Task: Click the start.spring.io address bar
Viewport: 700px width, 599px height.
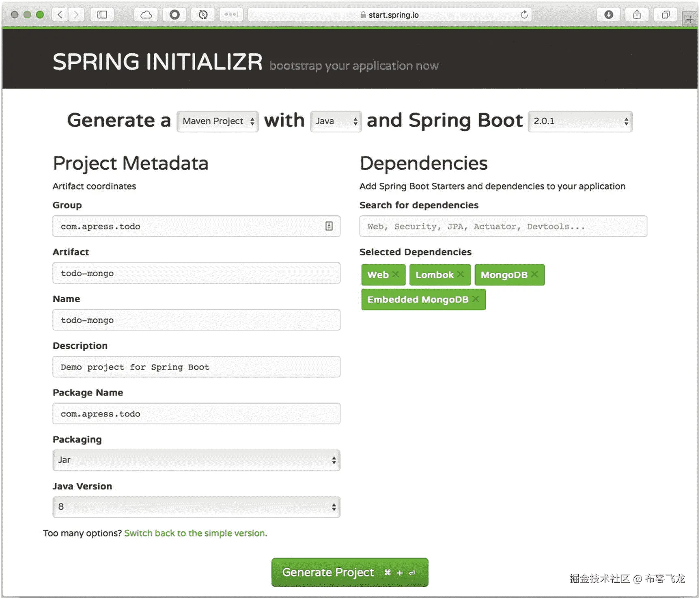Action: point(390,15)
